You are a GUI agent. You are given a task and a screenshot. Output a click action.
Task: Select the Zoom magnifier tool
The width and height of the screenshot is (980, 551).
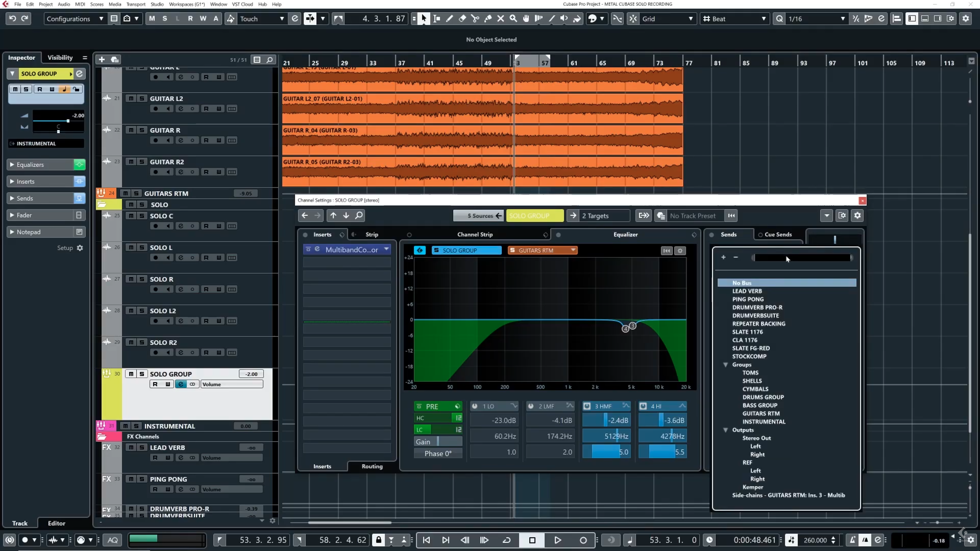tap(513, 19)
